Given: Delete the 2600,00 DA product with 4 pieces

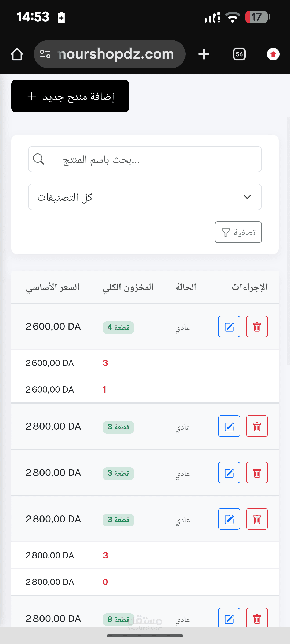Looking at the screenshot, I should point(257,327).
